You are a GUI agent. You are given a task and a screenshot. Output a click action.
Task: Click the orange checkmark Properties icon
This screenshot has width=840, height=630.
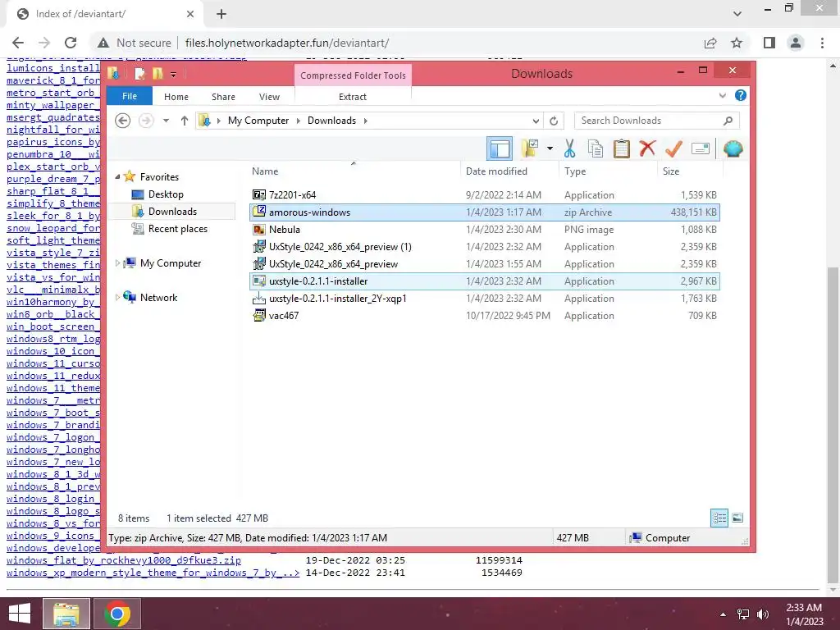673,148
